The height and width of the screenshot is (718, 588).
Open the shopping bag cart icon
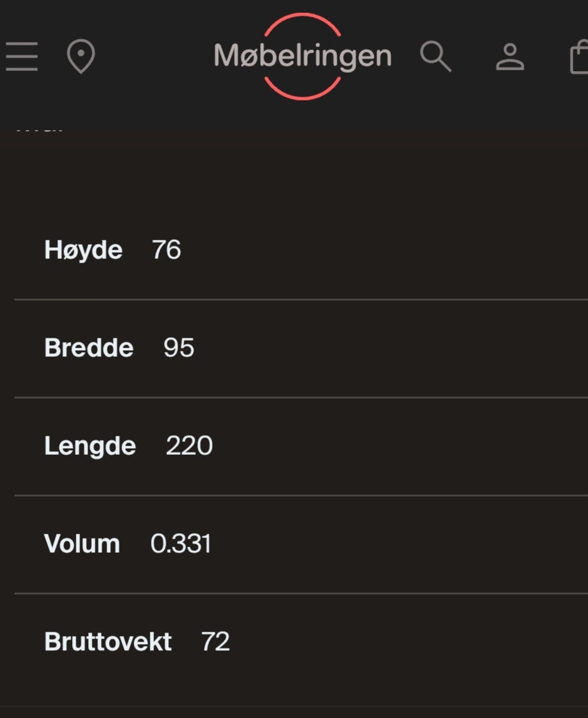tap(579, 57)
